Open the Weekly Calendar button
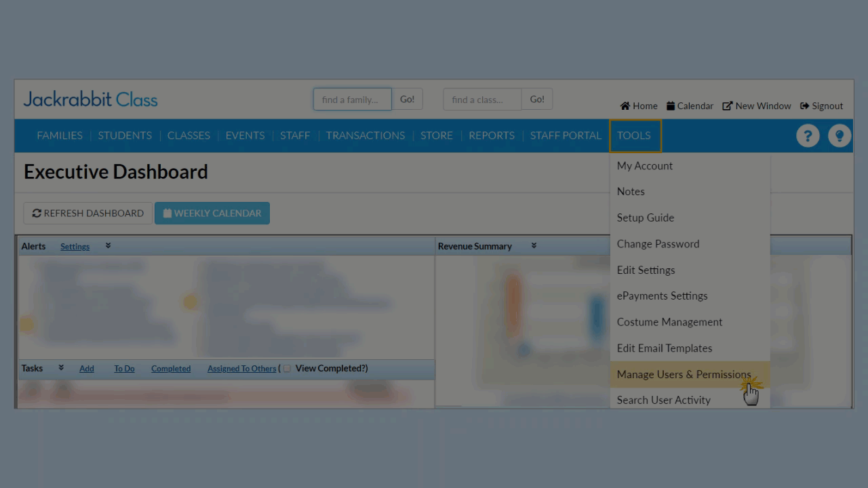The width and height of the screenshot is (868, 488). click(212, 213)
